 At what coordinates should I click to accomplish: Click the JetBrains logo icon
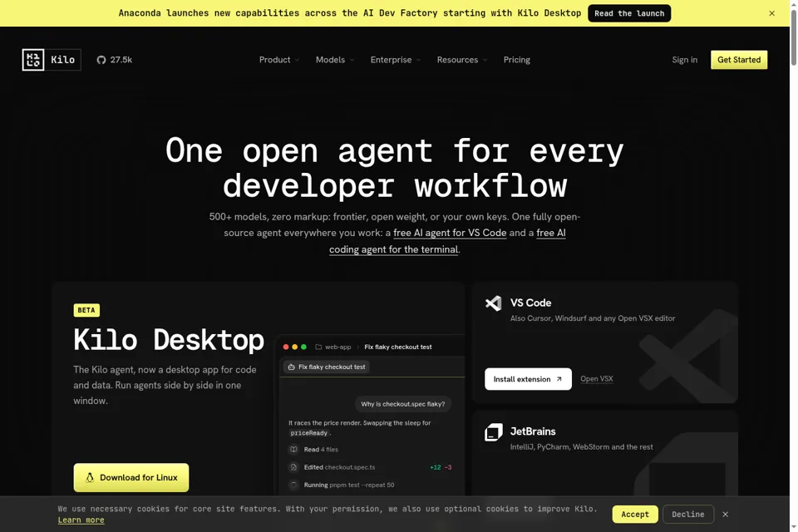point(493,432)
